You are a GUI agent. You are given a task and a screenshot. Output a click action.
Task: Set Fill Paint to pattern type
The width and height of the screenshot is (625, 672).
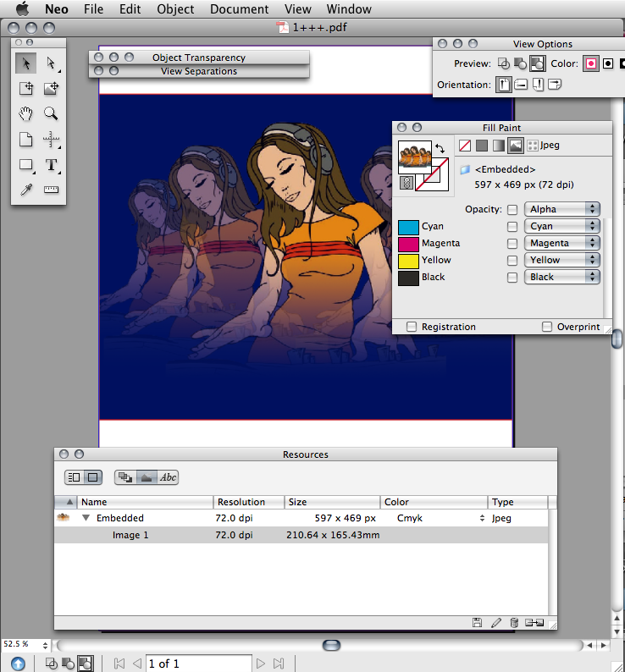click(x=533, y=146)
